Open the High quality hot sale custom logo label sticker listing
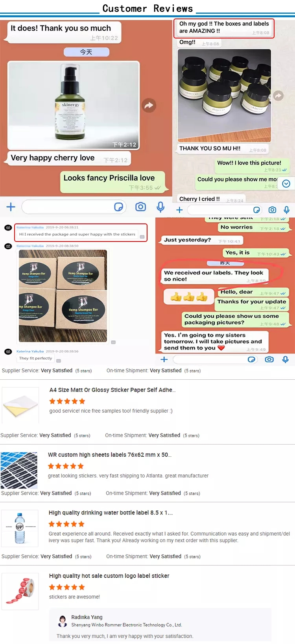This screenshot has height=644, width=295. point(109,576)
